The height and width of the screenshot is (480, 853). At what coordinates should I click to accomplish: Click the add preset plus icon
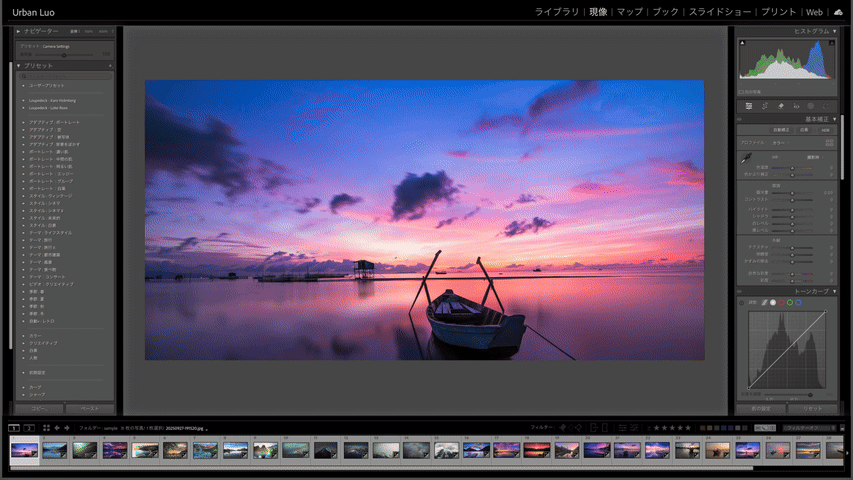[110, 66]
